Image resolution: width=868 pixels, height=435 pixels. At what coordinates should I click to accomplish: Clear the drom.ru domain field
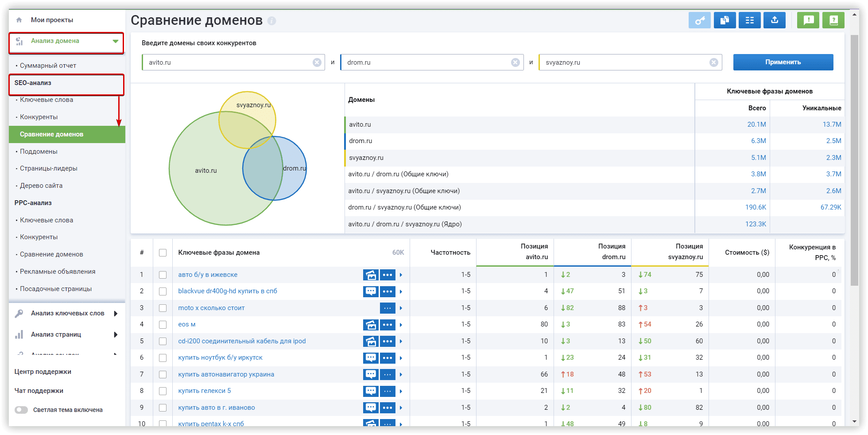pyautogui.click(x=515, y=62)
